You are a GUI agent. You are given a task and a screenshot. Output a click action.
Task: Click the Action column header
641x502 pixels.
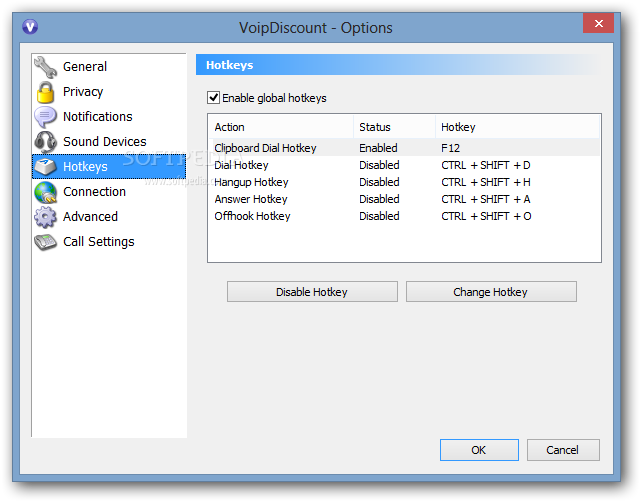281,127
